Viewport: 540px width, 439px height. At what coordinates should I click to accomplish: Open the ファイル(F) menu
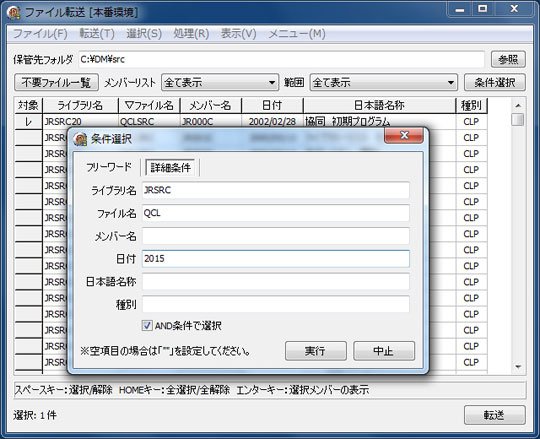(40, 34)
